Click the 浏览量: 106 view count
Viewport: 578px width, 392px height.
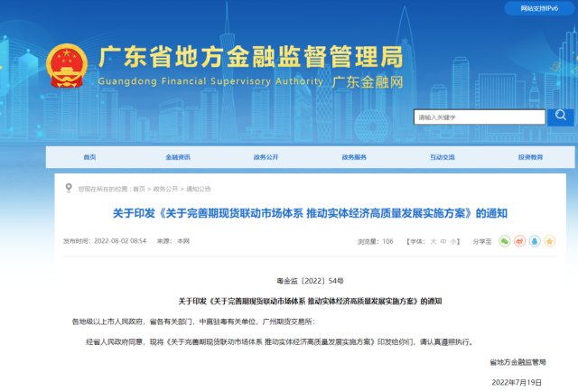click(x=376, y=241)
